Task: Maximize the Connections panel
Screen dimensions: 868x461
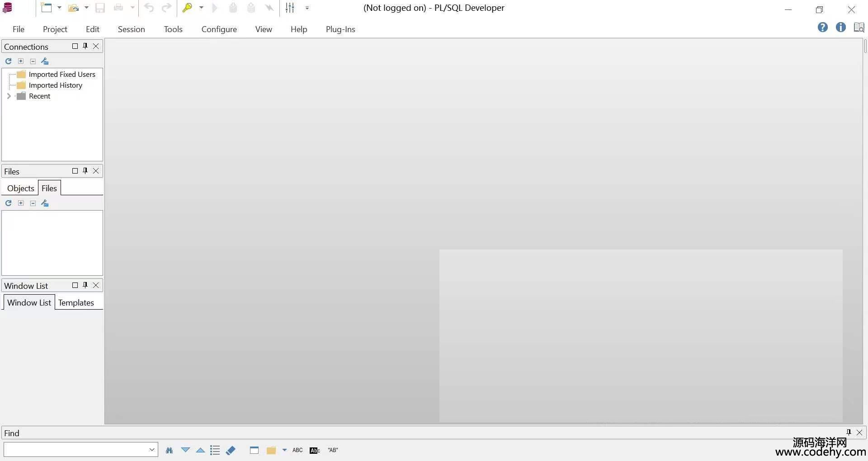Action: pos(75,46)
